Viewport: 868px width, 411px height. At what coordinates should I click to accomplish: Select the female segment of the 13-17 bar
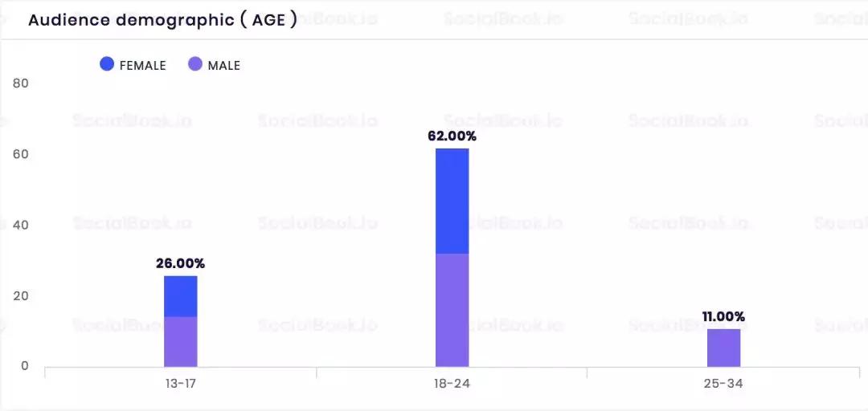181,296
